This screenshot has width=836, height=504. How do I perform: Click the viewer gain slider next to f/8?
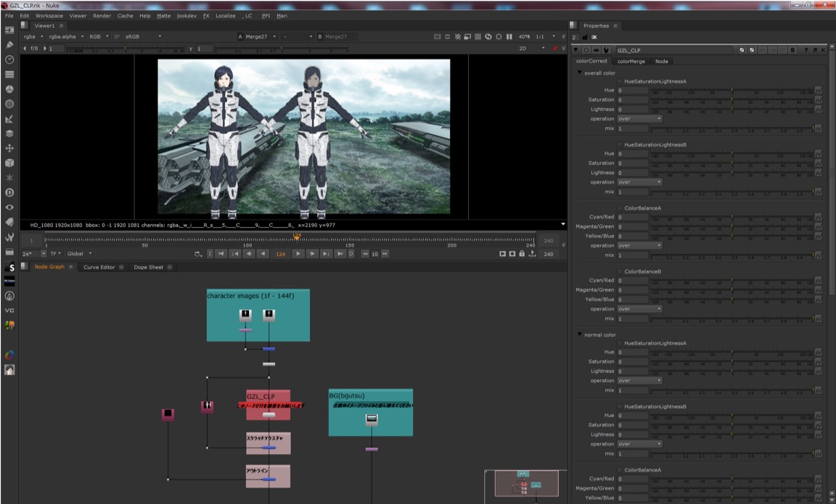[126, 49]
